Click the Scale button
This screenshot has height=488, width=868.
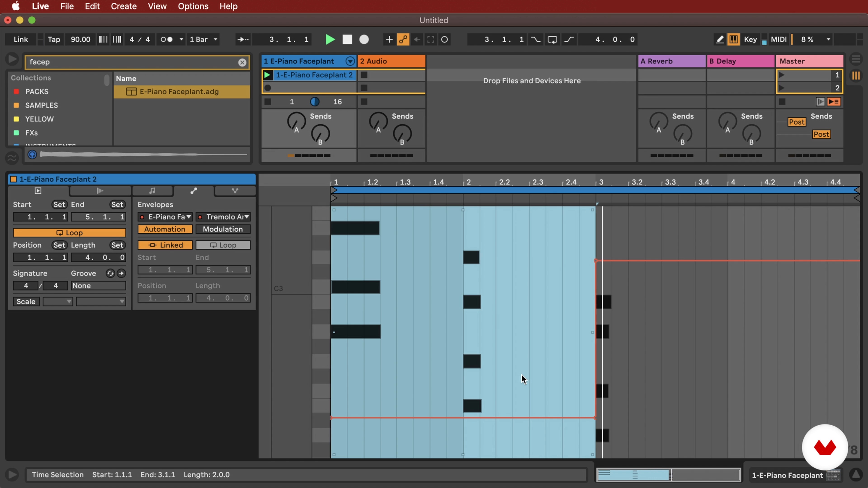pos(26,301)
